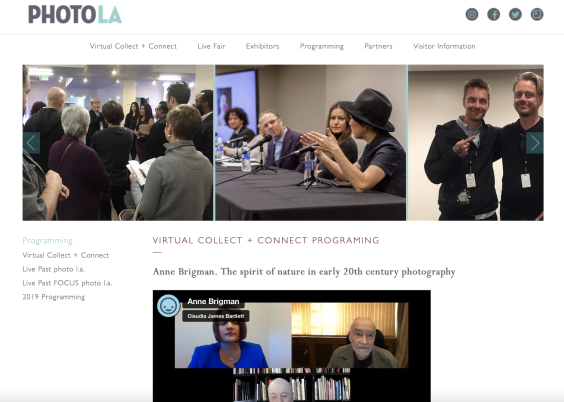Open Live Past FOCUS photo l.a. link
This screenshot has height=402, width=564.
[x=67, y=283]
